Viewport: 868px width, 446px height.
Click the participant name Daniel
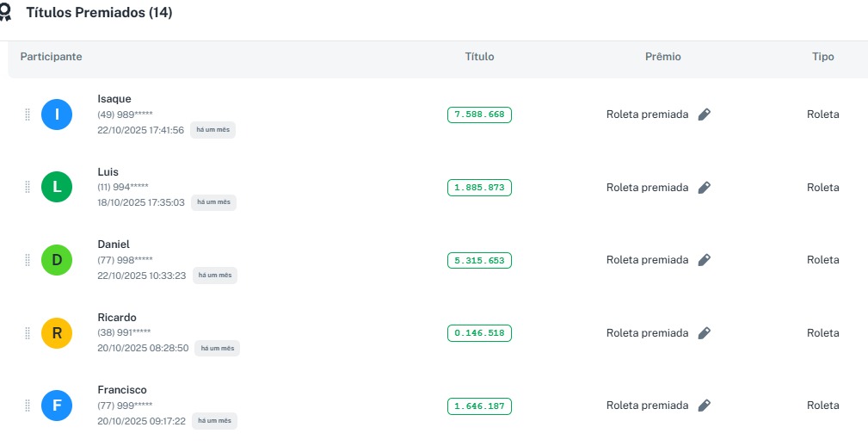(114, 245)
